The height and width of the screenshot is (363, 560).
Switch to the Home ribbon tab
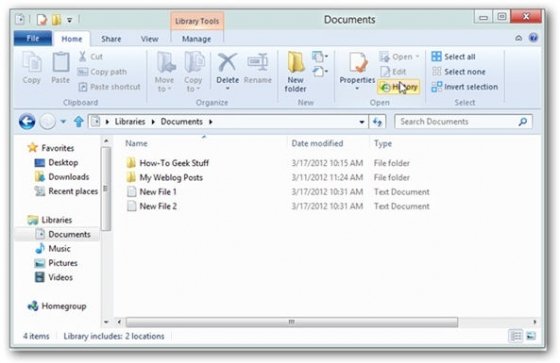[72, 39]
